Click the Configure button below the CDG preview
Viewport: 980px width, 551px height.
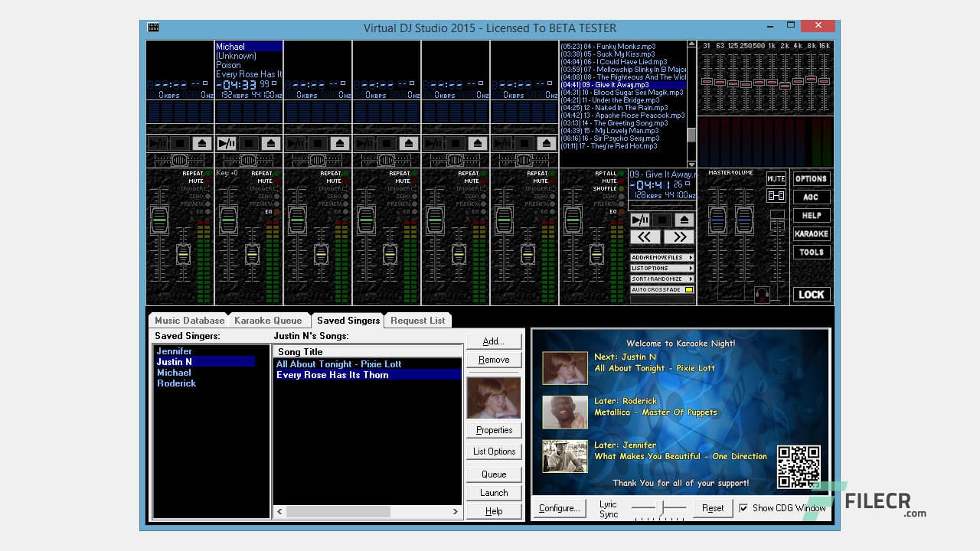559,508
